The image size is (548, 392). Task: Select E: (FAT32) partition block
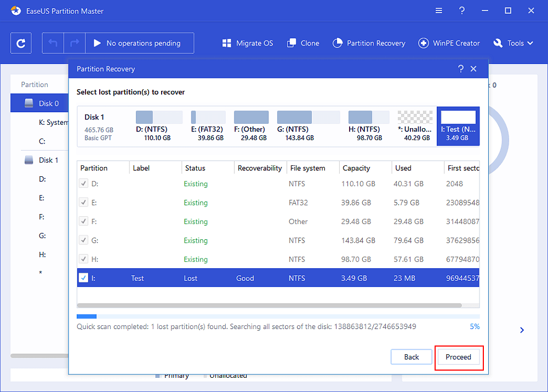point(208,126)
